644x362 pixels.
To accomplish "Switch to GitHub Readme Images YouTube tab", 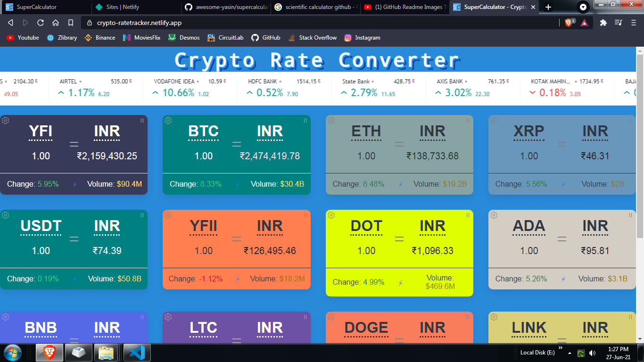I will tap(405, 7).
